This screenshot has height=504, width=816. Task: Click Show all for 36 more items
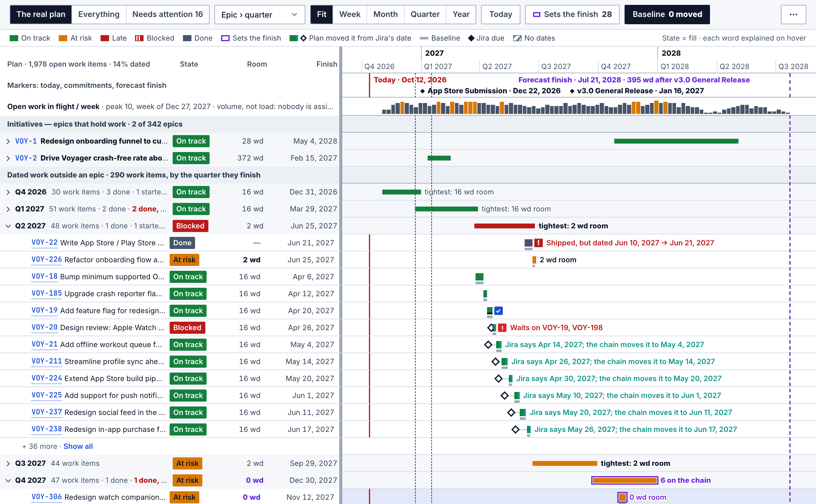pos(78,446)
